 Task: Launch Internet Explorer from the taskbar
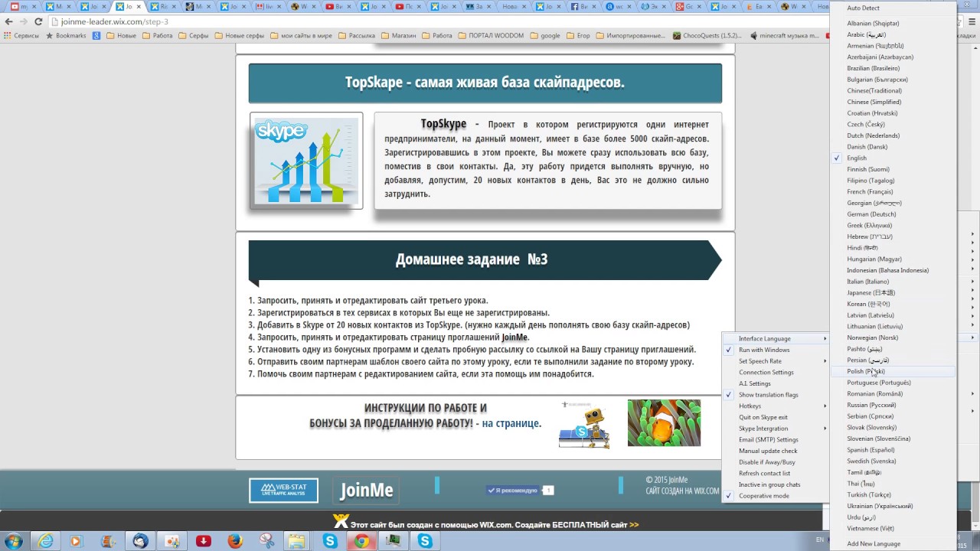[x=46, y=541]
